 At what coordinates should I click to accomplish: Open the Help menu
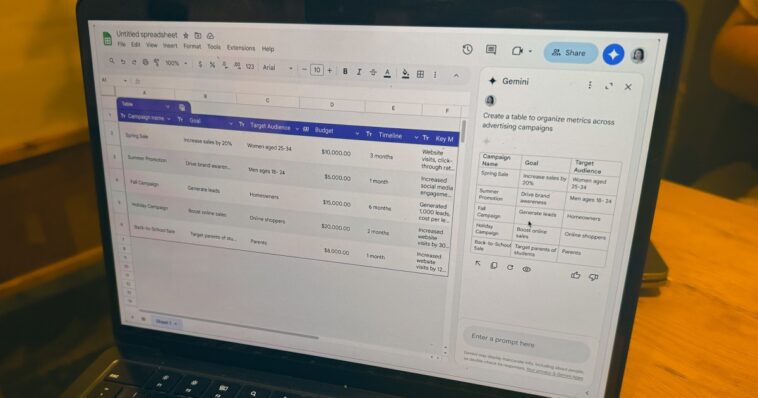pos(268,49)
